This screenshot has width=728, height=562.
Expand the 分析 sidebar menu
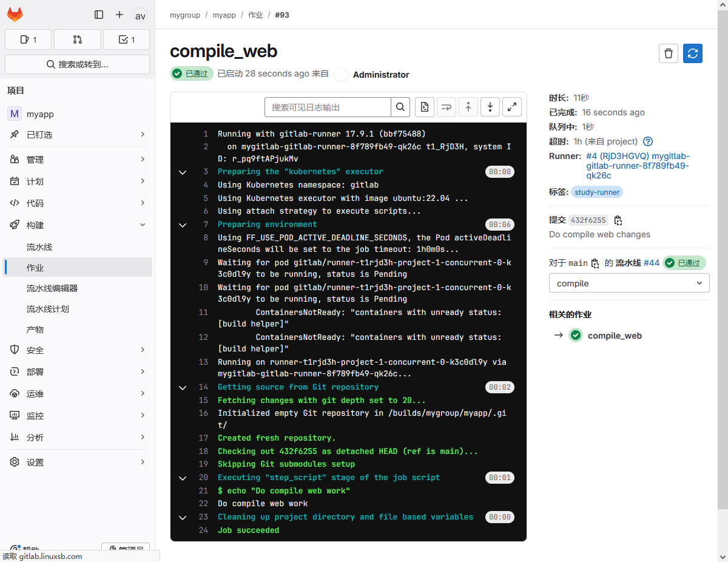77,438
